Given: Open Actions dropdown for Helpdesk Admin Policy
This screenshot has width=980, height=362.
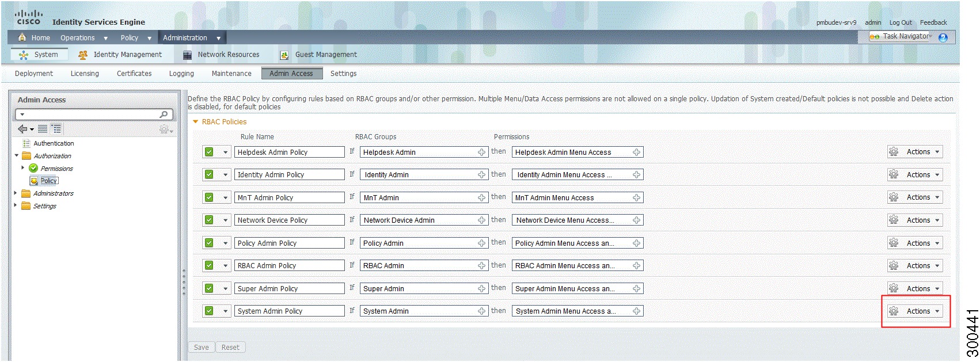Looking at the screenshot, I should [x=915, y=152].
